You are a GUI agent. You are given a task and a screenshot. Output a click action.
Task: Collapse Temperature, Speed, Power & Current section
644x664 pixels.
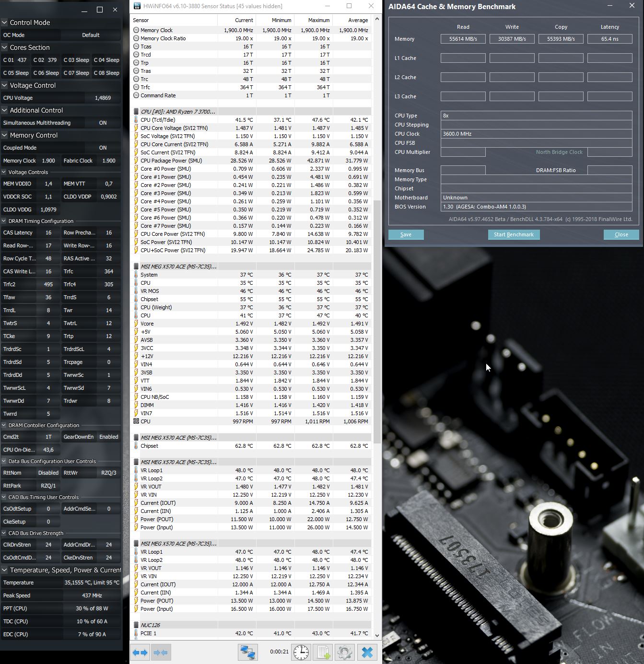click(4, 570)
